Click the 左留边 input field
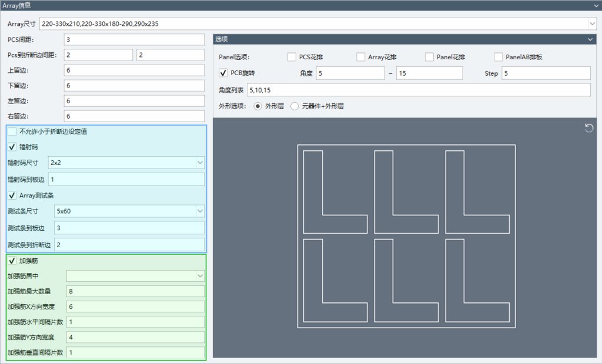The height and width of the screenshot is (364, 602). tap(134, 101)
